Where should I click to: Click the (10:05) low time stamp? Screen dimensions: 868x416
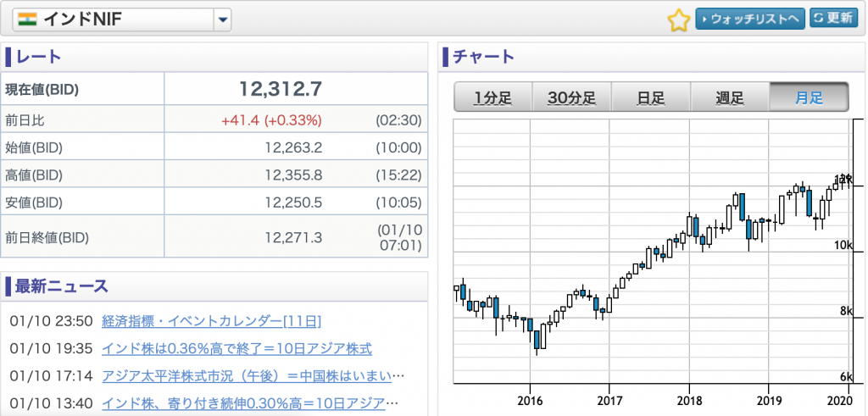pyautogui.click(x=398, y=202)
